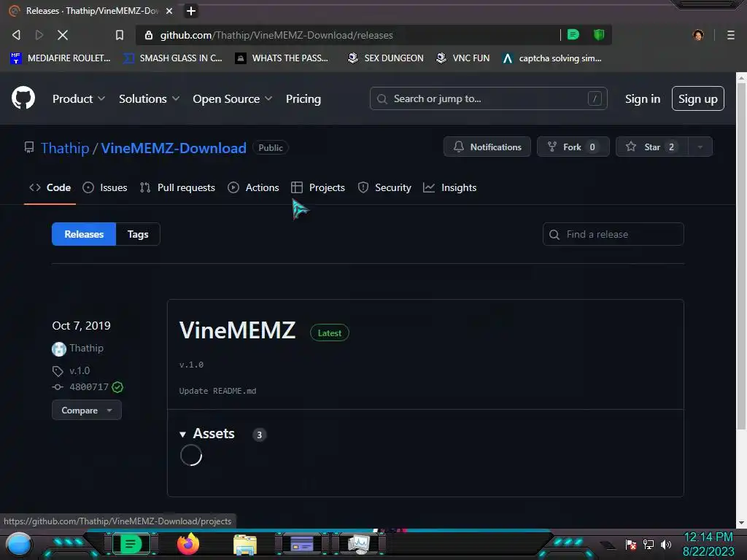Click the green verified commit check icon

[x=117, y=387]
